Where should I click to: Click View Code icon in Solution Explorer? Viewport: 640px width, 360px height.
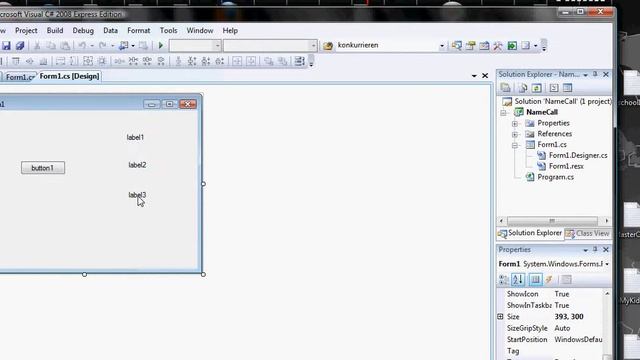(x=554, y=88)
